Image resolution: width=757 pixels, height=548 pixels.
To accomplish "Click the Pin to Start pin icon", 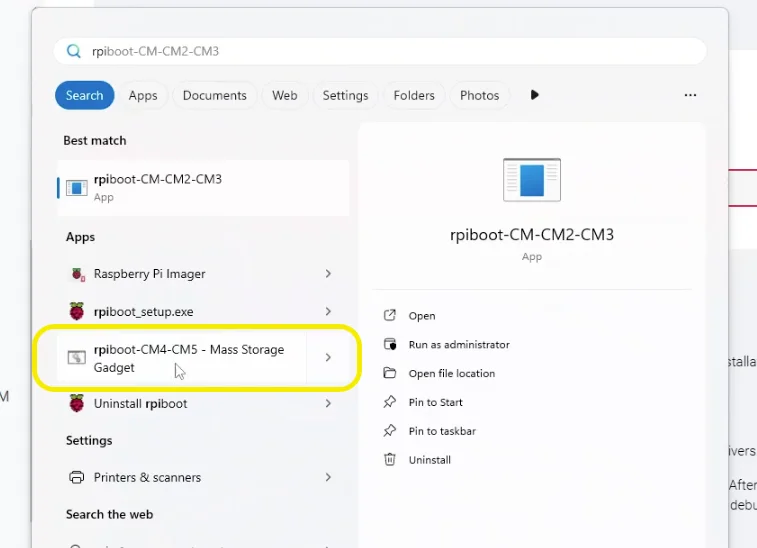I will (x=390, y=402).
